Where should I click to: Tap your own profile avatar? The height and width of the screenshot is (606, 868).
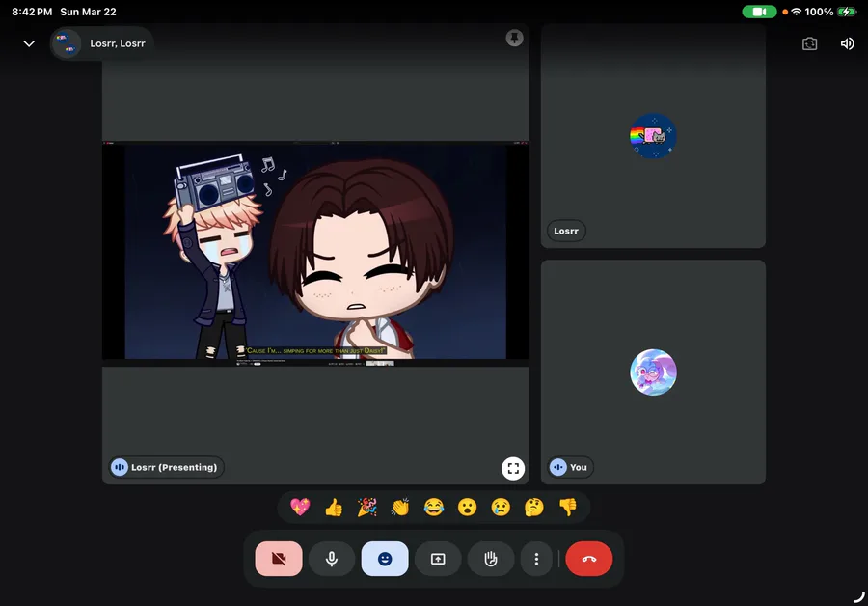coord(653,372)
